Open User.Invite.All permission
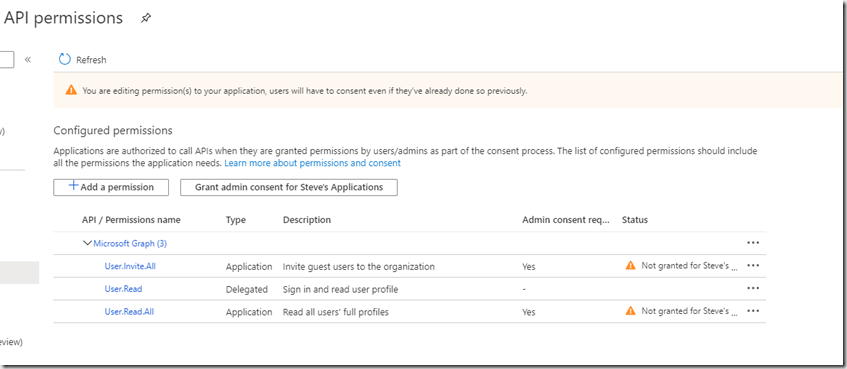 click(130, 266)
